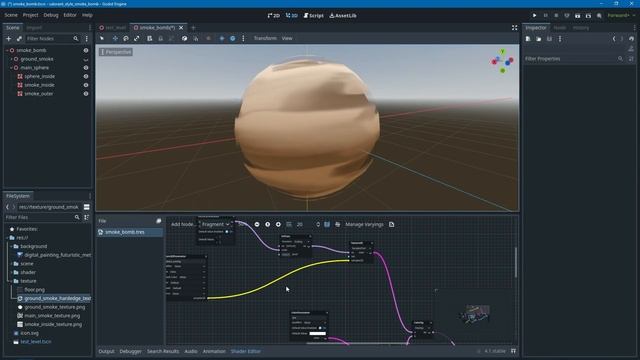
Task: Switch to the AssetLib workspace
Action: (x=343, y=16)
